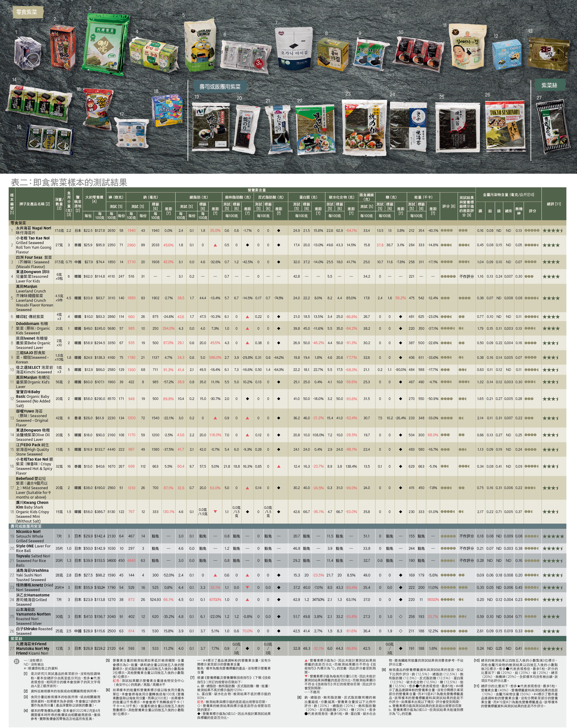Click the 總評 [11] column header

point(554,204)
